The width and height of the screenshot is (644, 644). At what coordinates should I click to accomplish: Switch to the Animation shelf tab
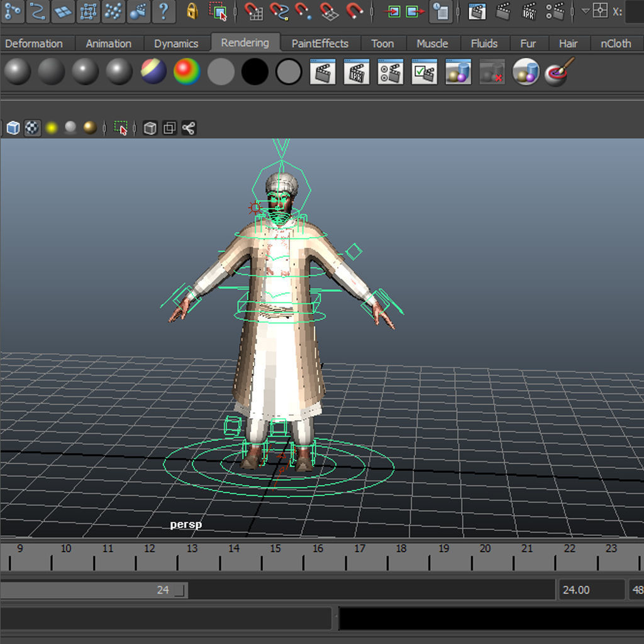pos(109,43)
